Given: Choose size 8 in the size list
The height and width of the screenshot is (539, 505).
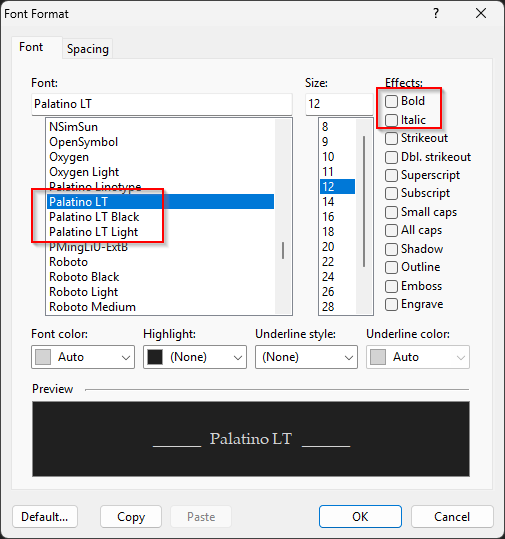Looking at the screenshot, I should point(338,127).
